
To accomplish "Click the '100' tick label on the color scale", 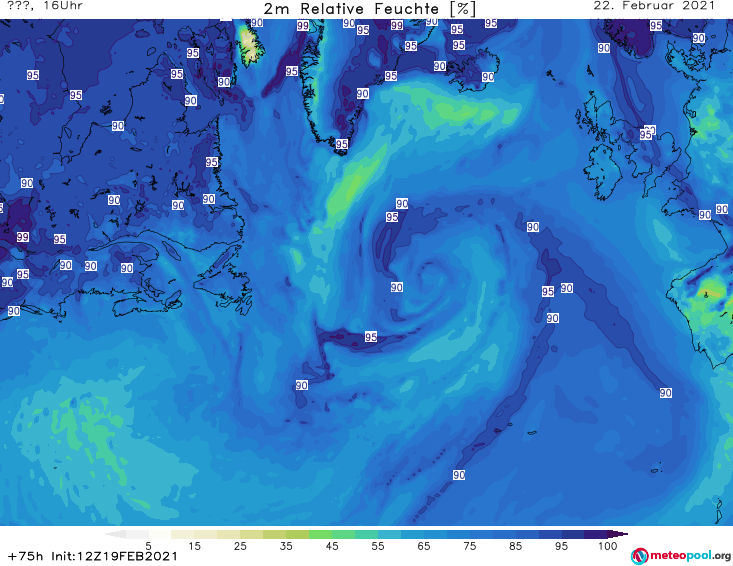I will pos(608,545).
